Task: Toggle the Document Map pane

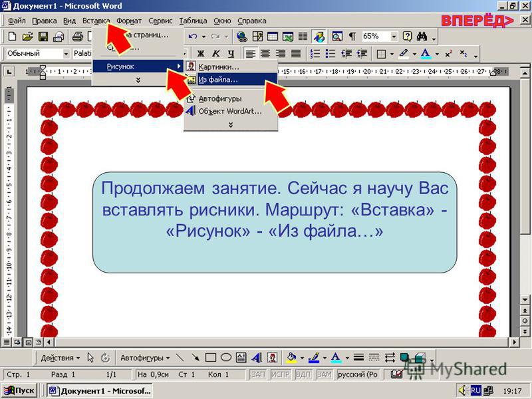Action: tap(337, 37)
